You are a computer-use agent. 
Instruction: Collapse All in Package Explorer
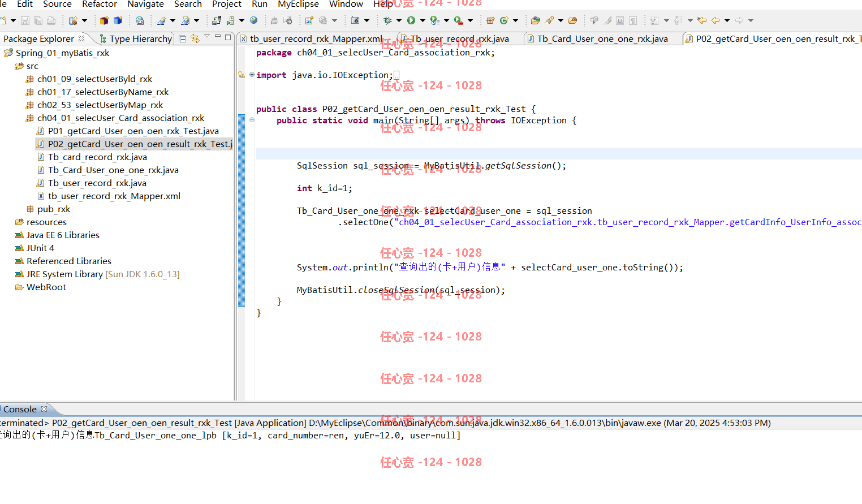pyautogui.click(x=183, y=38)
